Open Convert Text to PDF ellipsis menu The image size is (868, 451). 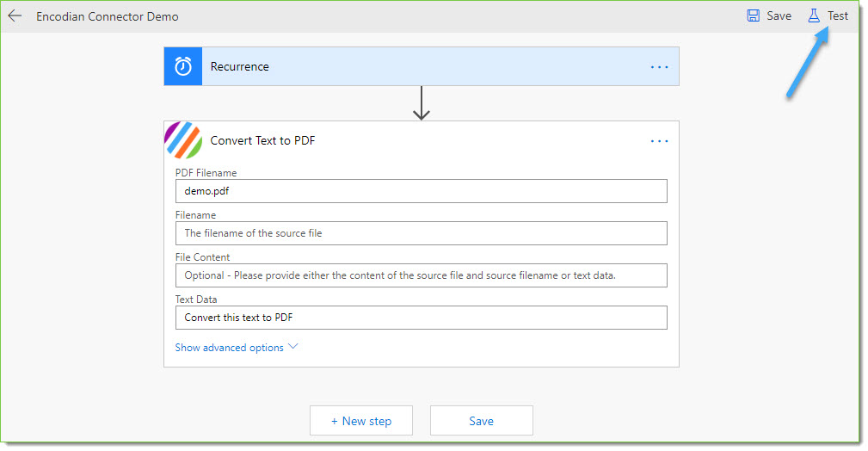coord(659,141)
